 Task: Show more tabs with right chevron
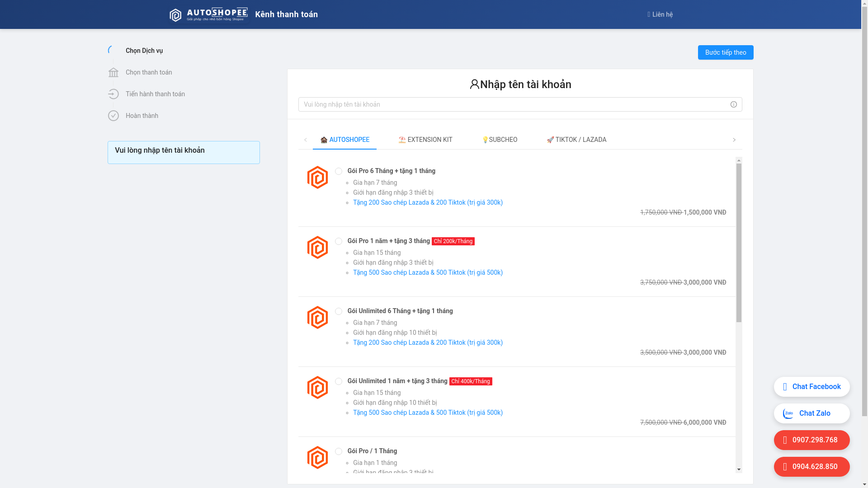pos(734,140)
